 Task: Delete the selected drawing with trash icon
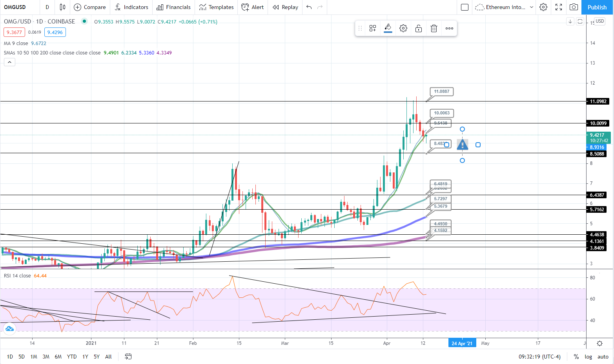click(x=434, y=28)
